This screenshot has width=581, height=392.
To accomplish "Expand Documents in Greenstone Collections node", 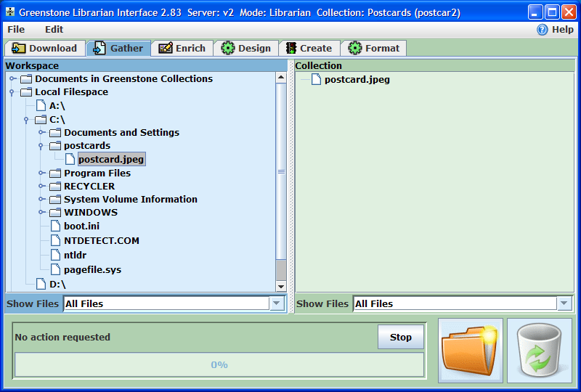I will click(12, 78).
